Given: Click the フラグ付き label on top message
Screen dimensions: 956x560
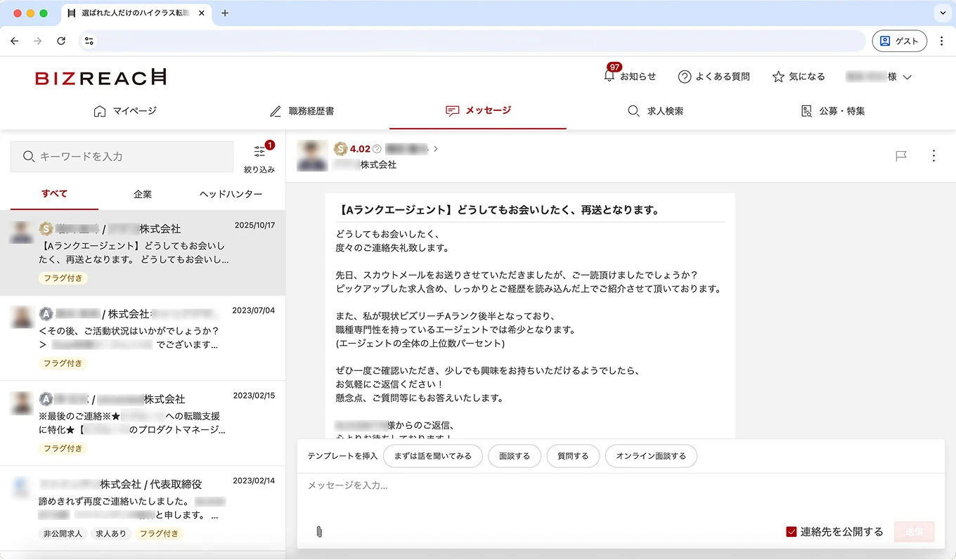Looking at the screenshot, I should tap(63, 278).
